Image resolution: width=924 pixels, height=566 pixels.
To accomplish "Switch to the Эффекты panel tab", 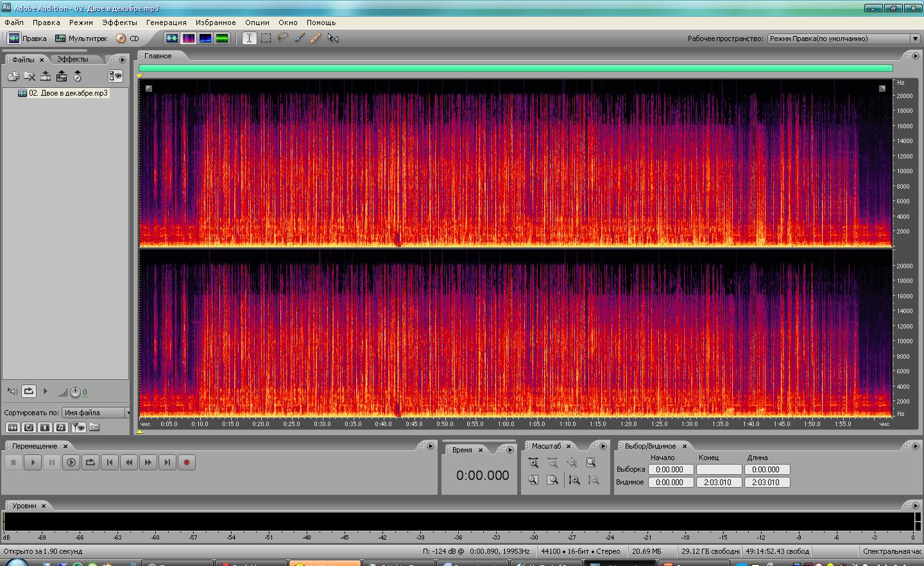I will click(x=73, y=59).
